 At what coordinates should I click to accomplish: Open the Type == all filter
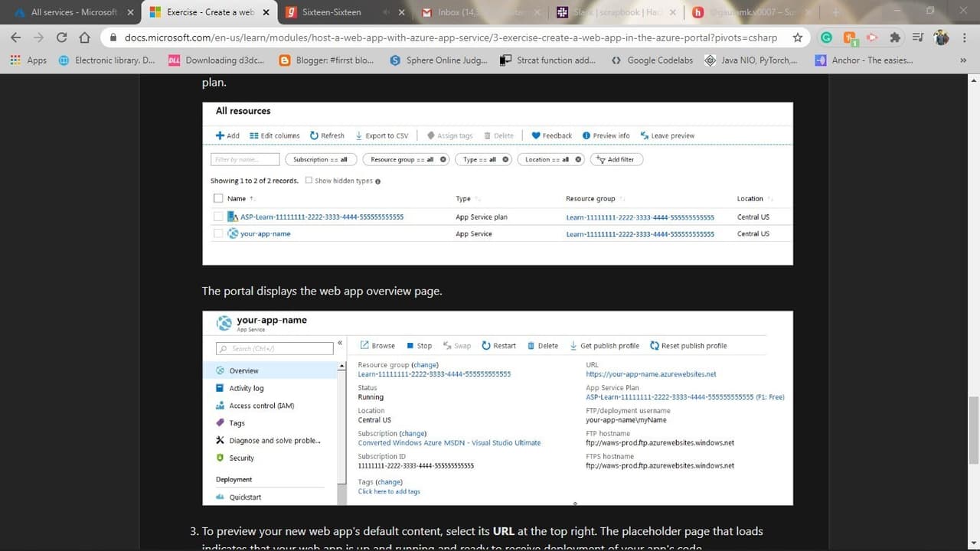pyautogui.click(x=483, y=159)
